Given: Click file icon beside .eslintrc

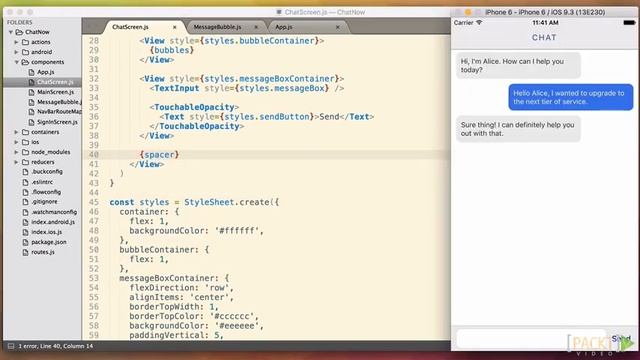Looking at the screenshot, I should 25,182.
